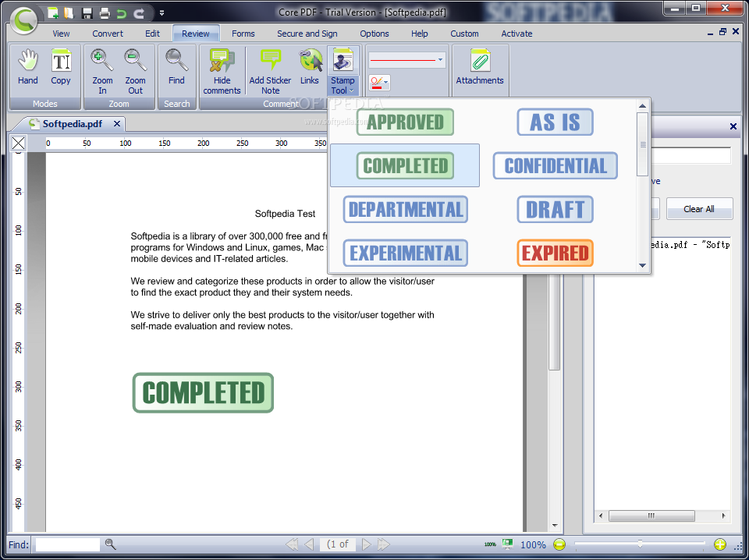Click the Add Sticker Note tool
Viewport: 749px width, 560px height.
pyautogui.click(x=270, y=72)
